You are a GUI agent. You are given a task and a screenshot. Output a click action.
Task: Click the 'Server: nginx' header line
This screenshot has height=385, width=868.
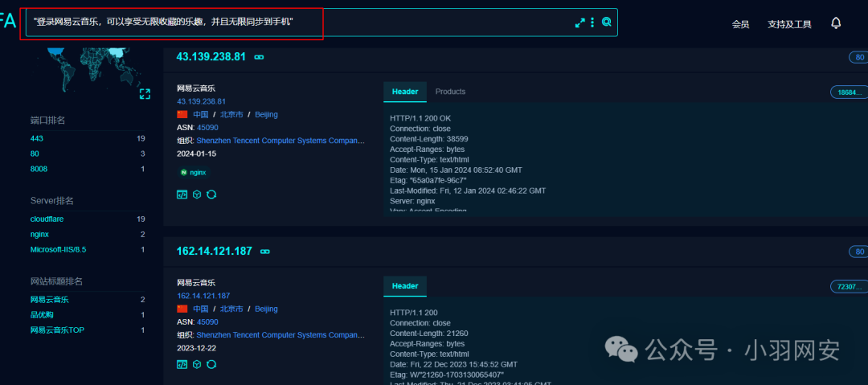pos(412,201)
